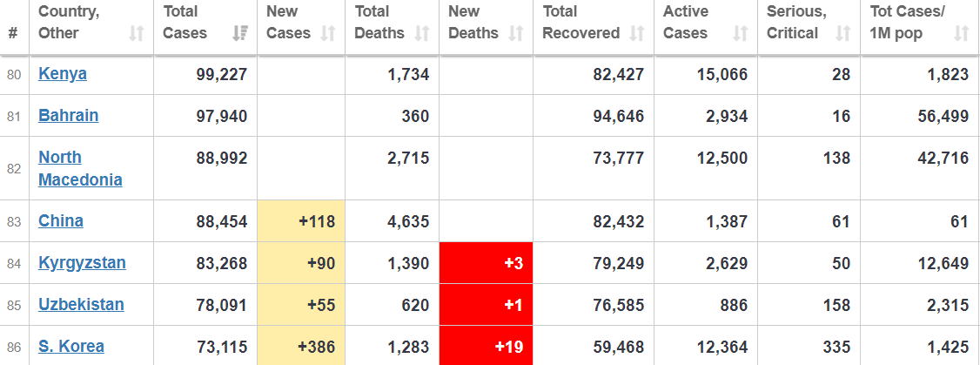Click sort arrows beside Total Deaths

tap(421, 34)
